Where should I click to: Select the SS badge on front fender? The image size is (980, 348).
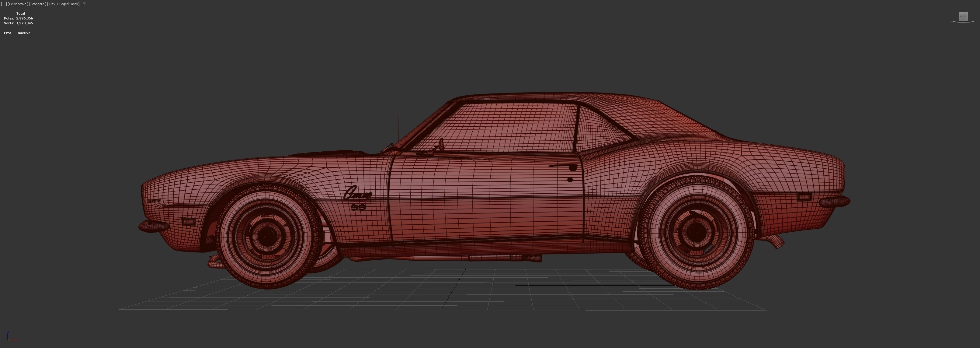point(358,207)
